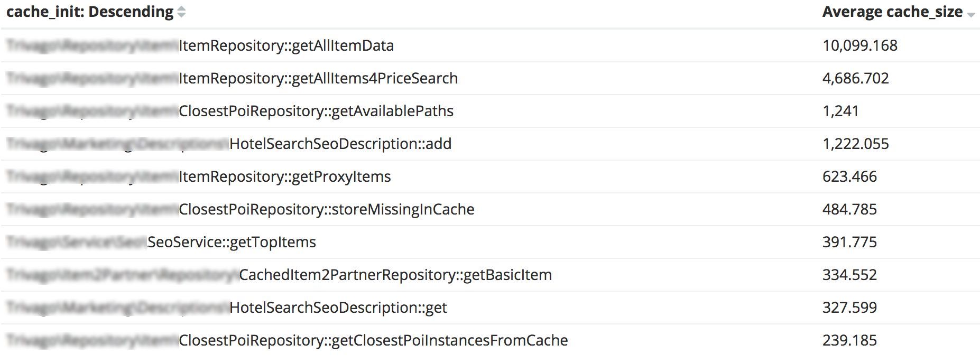Click the ItemRepository::getAllItemData row

(x=285, y=46)
